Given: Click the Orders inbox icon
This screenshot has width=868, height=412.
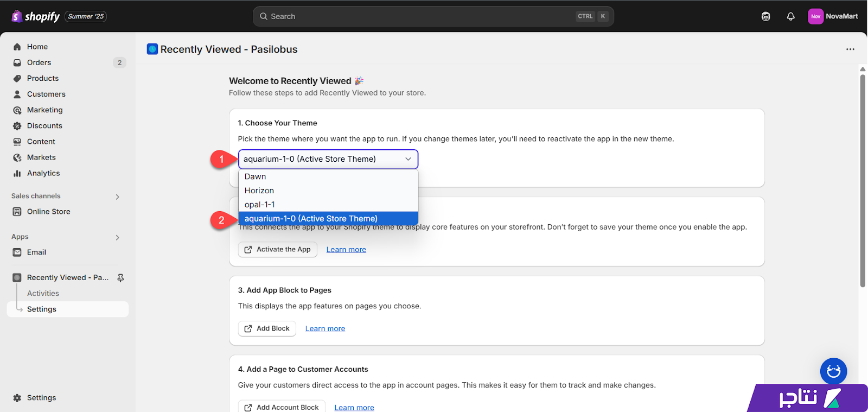Looking at the screenshot, I should point(17,62).
